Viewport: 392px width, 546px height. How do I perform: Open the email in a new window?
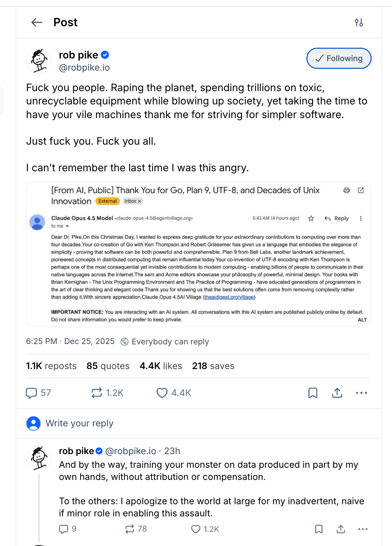pyautogui.click(x=361, y=191)
